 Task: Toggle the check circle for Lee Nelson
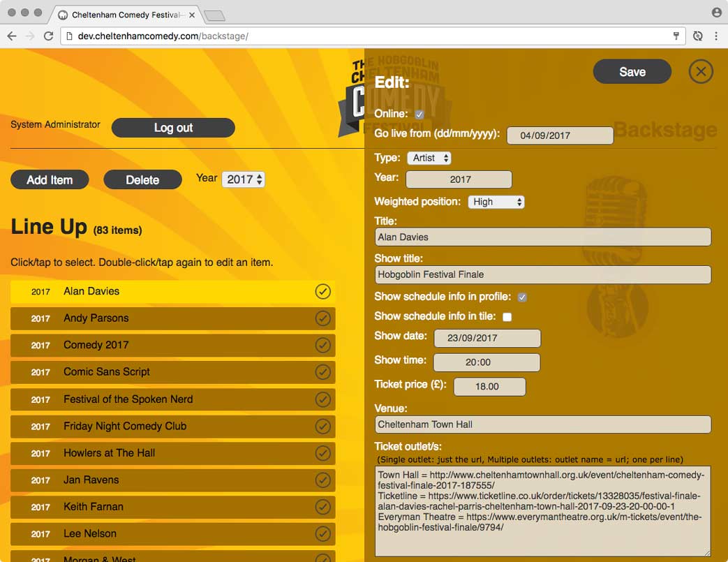(x=322, y=534)
